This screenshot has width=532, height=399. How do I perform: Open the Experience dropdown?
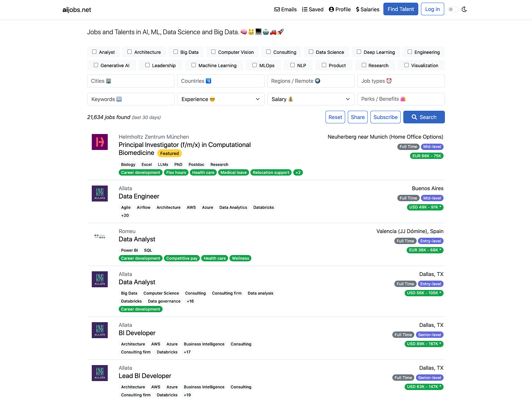pos(221,99)
